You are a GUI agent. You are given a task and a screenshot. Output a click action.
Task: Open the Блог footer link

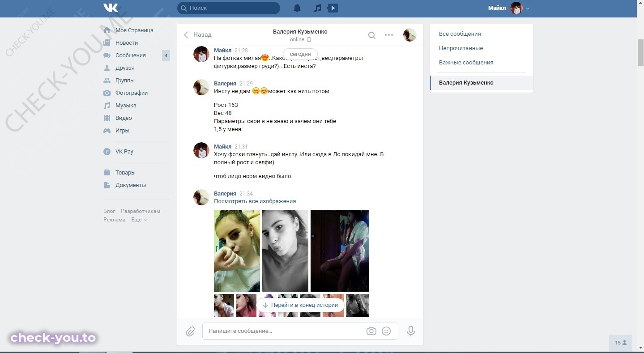point(109,211)
